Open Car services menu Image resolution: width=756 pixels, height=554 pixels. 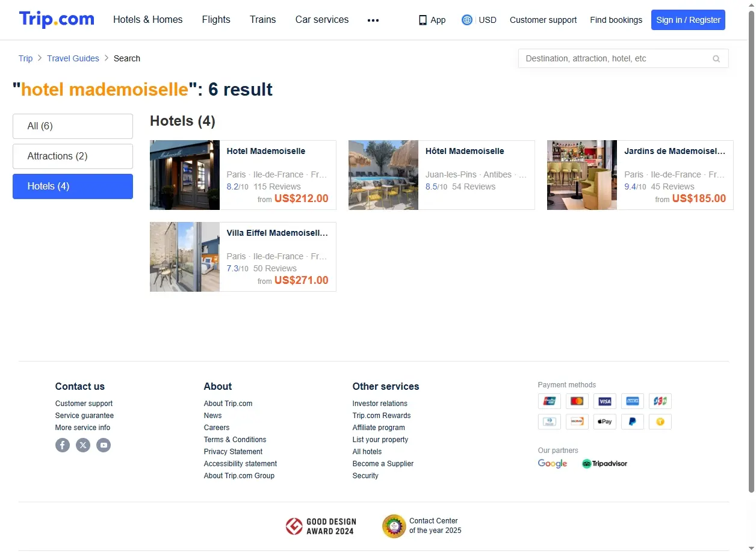pos(322,20)
